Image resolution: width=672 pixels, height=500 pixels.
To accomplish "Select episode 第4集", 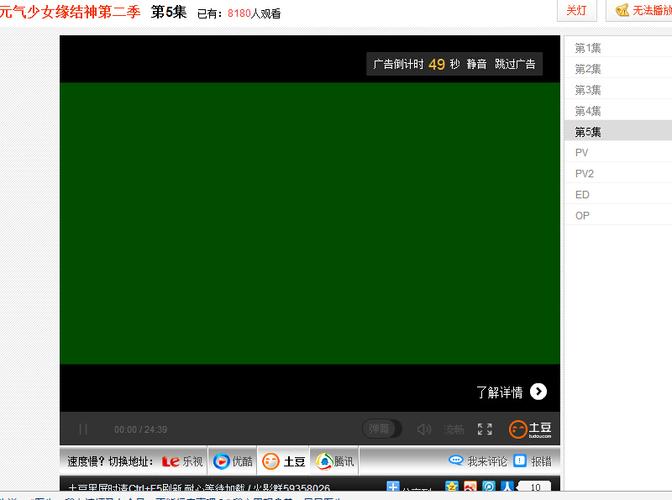I will point(618,111).
